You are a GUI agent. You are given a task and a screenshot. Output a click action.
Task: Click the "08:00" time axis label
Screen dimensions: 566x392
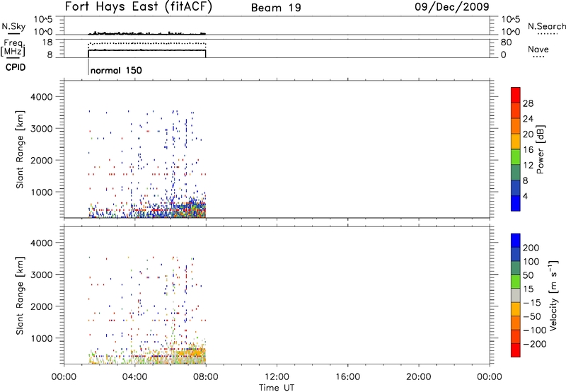pos(206,377)
